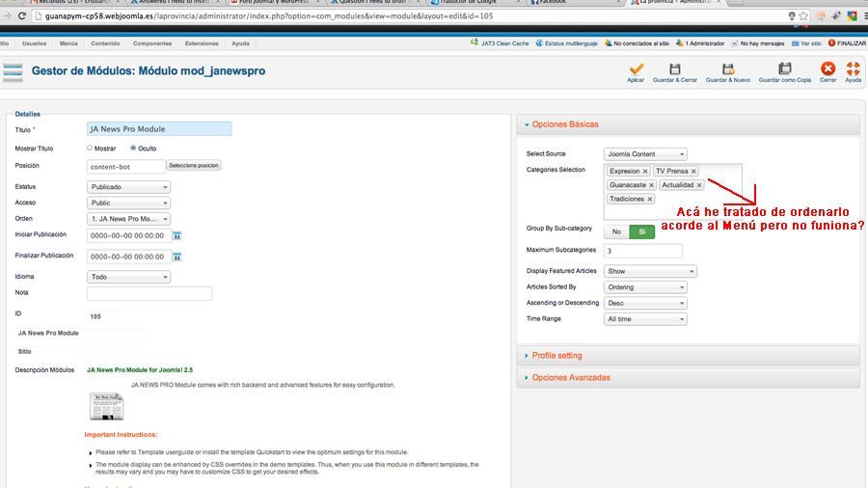Click the Aplicar checkmark icon
Viewport: 868px width, 488px height.
[x=637, y=69]
